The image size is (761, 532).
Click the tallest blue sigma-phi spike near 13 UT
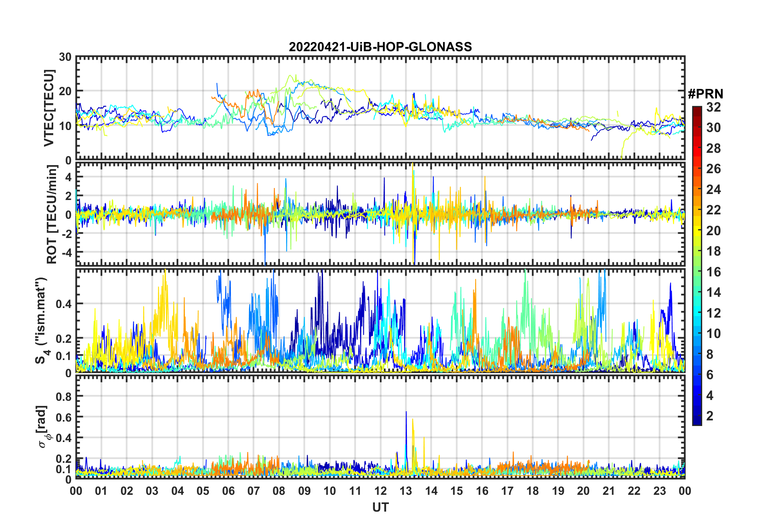(x=406, y=413)
